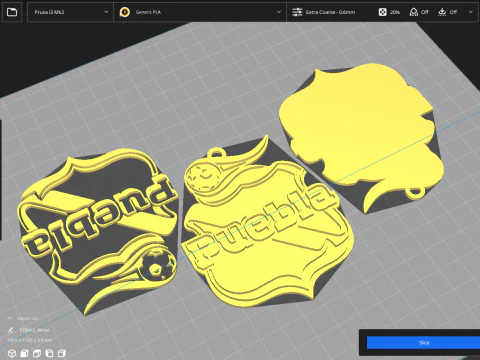Click the Object list label
This screenshot has width=480, height=360.
(x=27, y=318)
